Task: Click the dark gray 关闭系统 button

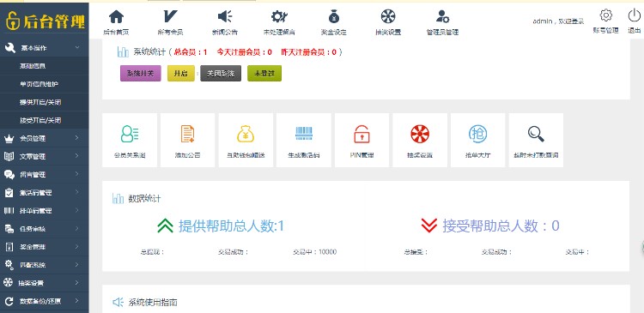Action: pyautogui.click(x=221, y=74)
